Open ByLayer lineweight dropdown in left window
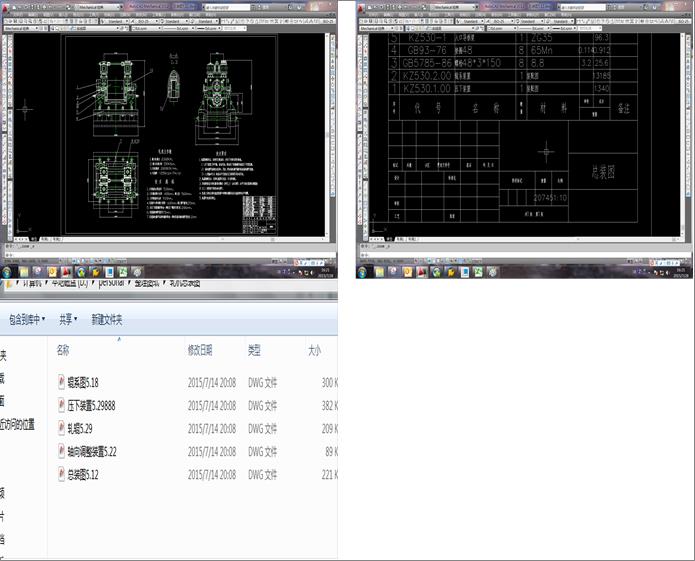 [x=208, y=28]
